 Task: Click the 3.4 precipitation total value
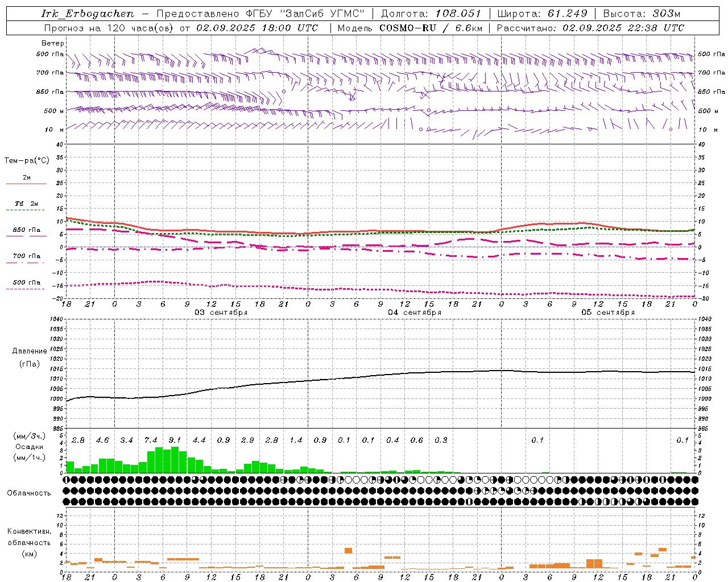click(126, 440)
